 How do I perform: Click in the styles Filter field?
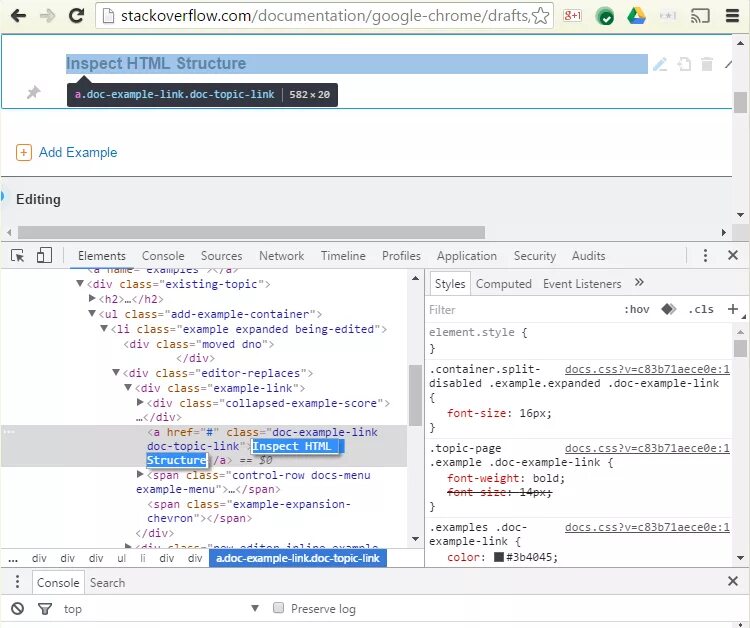click(521, 309)
